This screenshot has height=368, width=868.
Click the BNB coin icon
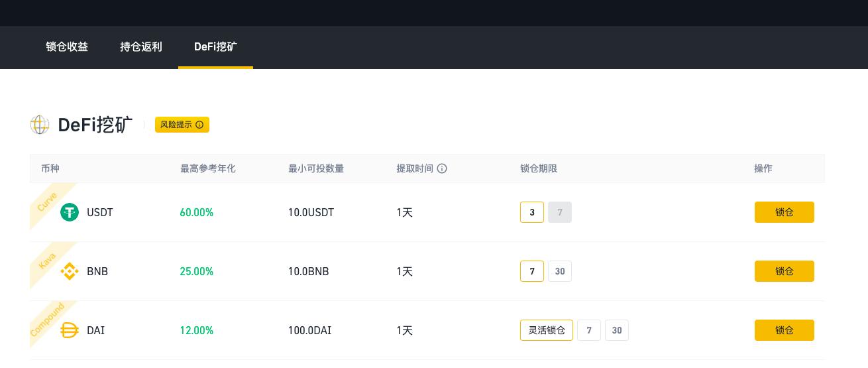(70, 271)
